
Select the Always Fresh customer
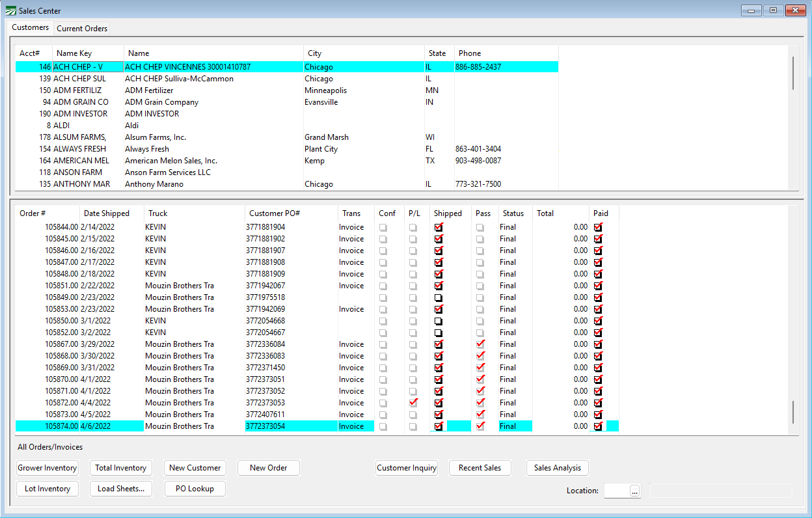(x=287, y=149)
